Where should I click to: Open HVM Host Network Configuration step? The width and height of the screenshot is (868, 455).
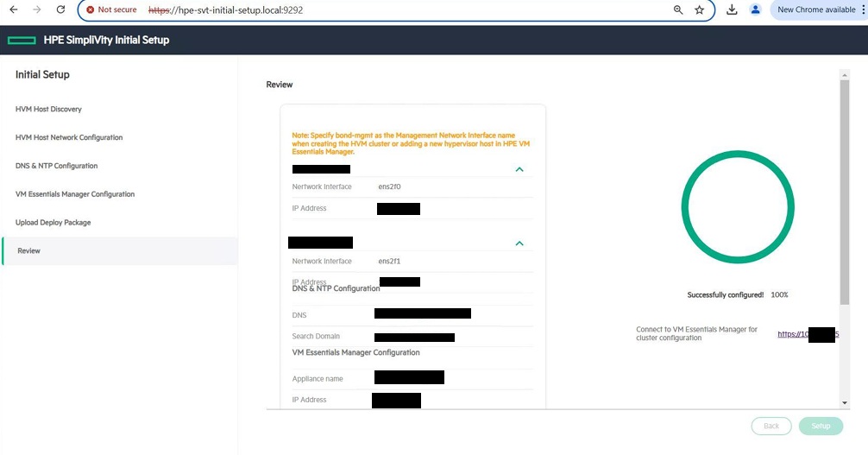pos(69,137)
